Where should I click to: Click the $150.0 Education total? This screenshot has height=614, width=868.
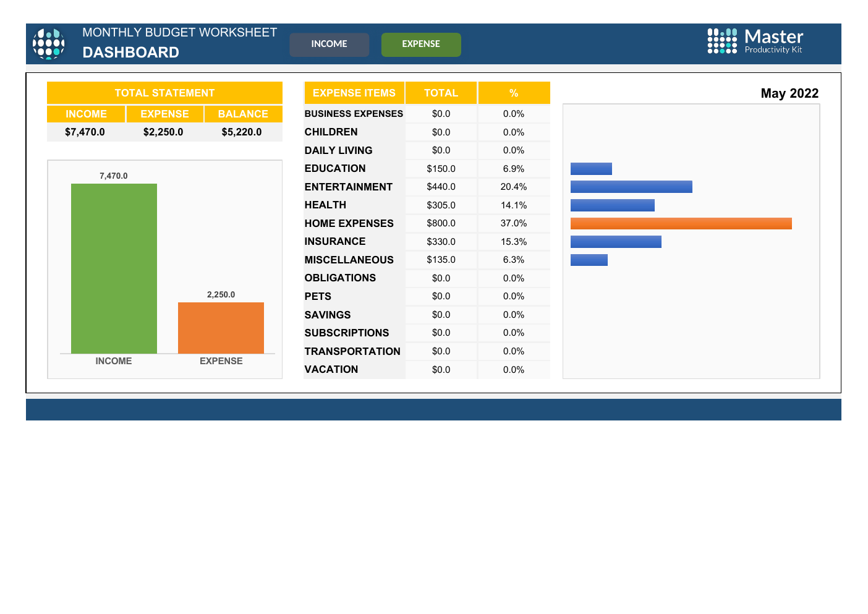tap(441, 169)
